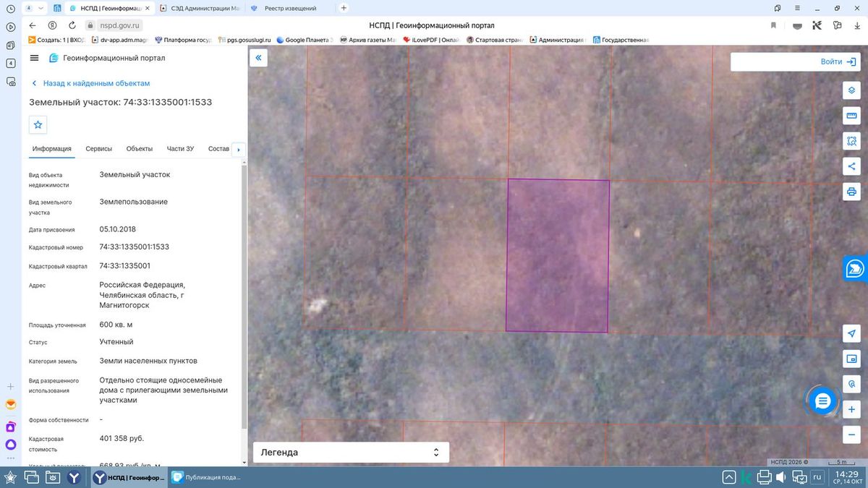Click the info panel vertical scrollbar
Viewport: 868px width, 488px height.
(x=244, y=297)
